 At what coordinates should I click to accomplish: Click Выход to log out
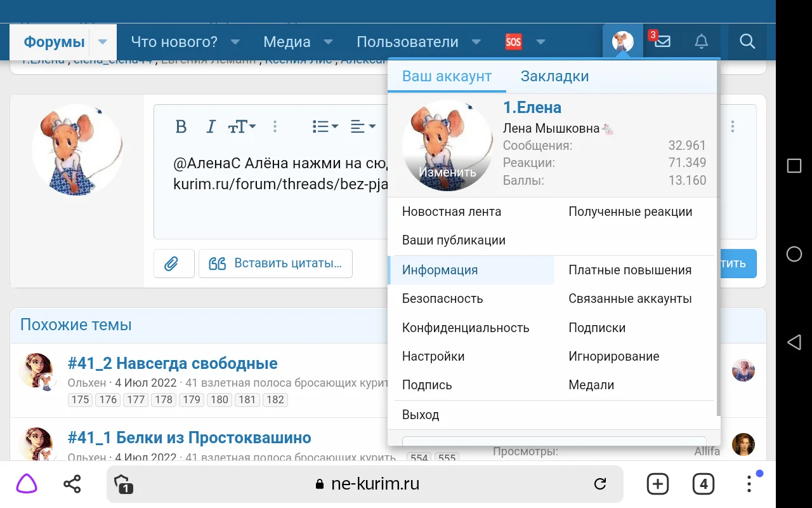click(421, 414)
